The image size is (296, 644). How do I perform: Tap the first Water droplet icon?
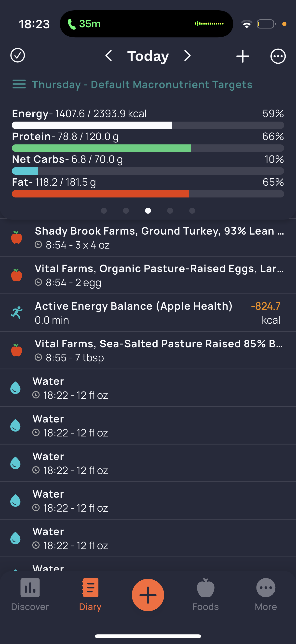[x=15, y=388]
